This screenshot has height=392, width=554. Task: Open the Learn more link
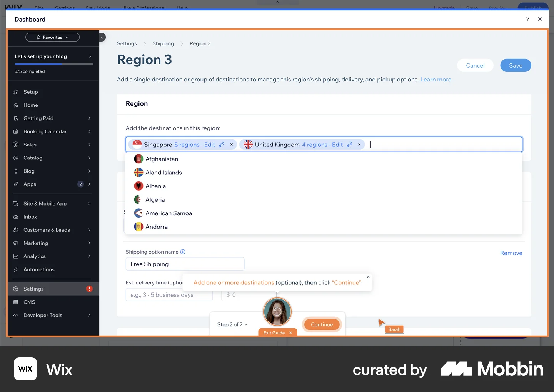[436, 80]
